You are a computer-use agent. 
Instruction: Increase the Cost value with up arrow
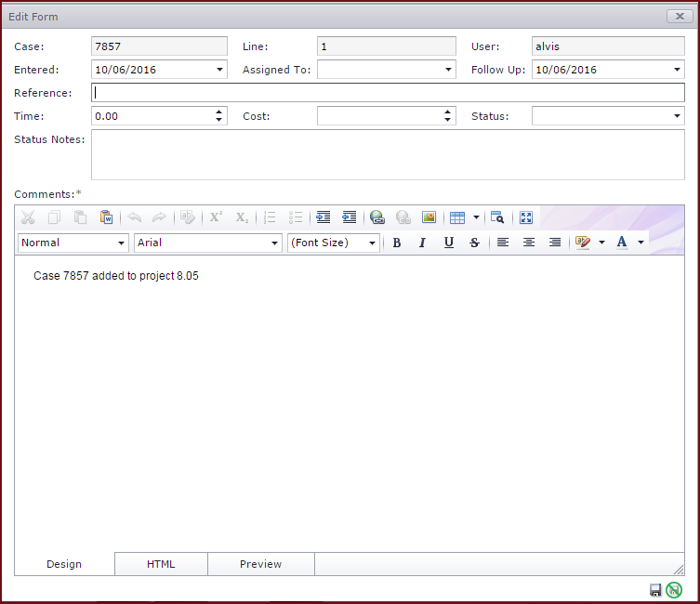pyautogui.click(x=447, y=112)
